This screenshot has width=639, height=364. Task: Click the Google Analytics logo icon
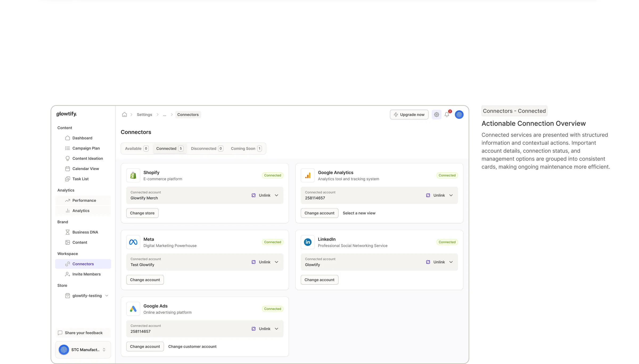[308, 175]
